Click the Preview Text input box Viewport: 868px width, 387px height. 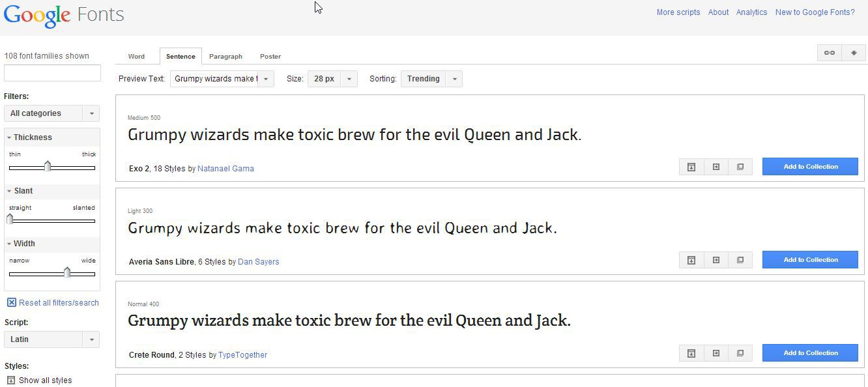(x=214, y=79)
